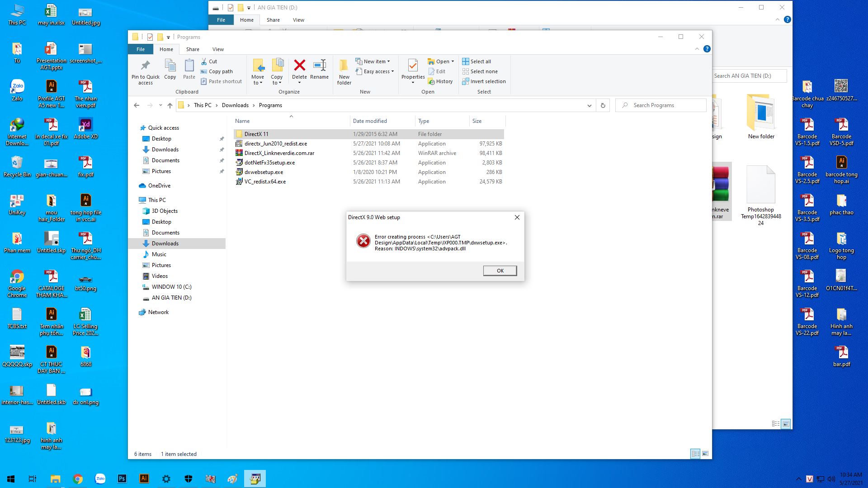Open the DirectX 11 folder

point(256,133)
